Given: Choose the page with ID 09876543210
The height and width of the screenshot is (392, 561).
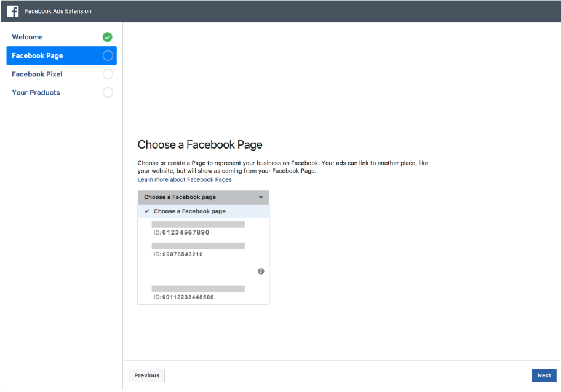Looking at the screenshot, I should coord(203,250).
